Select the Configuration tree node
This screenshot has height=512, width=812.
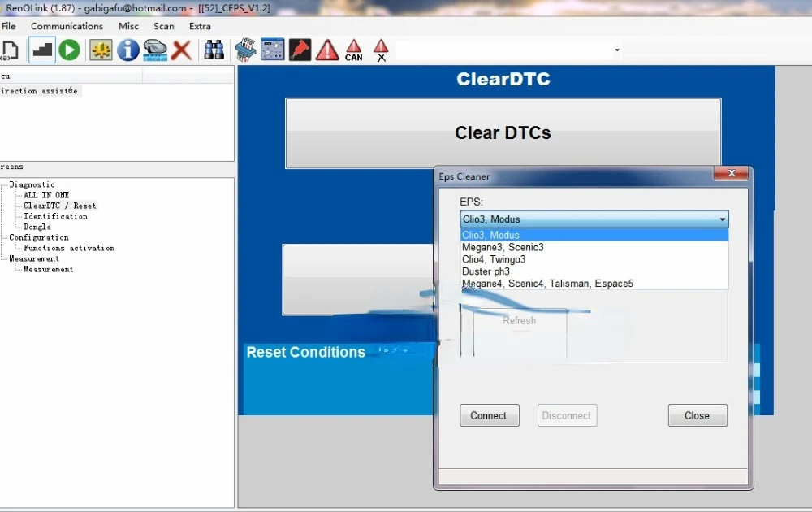point(39,237)
